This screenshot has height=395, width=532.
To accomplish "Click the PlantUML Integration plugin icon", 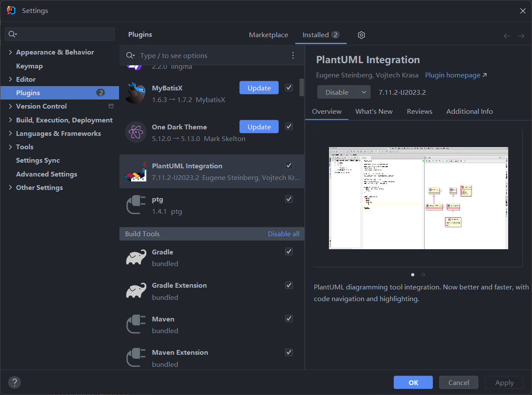I will pos(135,171).
